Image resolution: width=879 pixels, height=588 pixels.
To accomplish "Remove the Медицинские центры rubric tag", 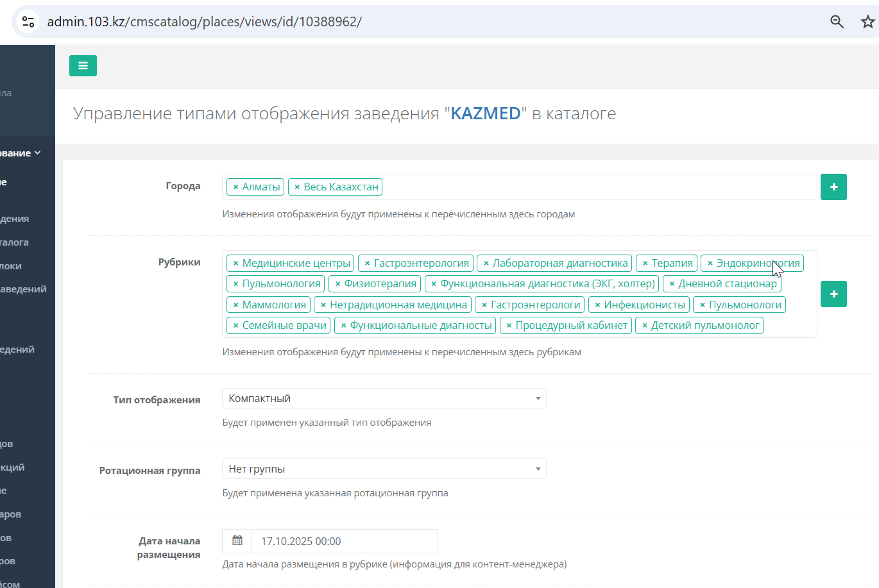I will [x=235, y=264].
